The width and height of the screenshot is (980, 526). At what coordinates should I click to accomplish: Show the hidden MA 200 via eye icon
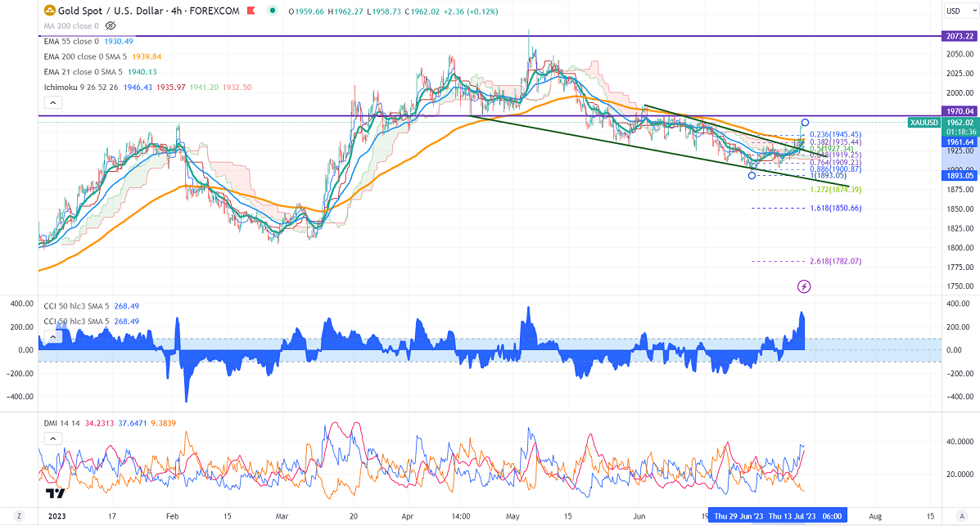111,25
